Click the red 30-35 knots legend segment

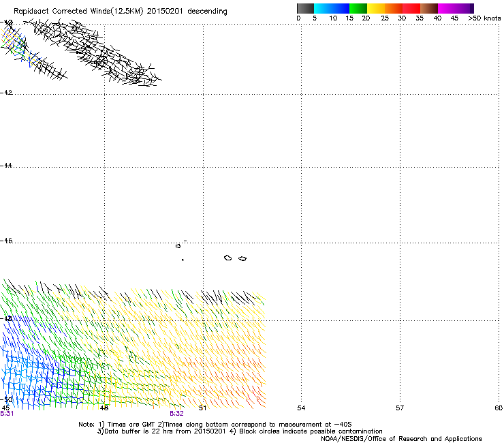click(411, 8)
